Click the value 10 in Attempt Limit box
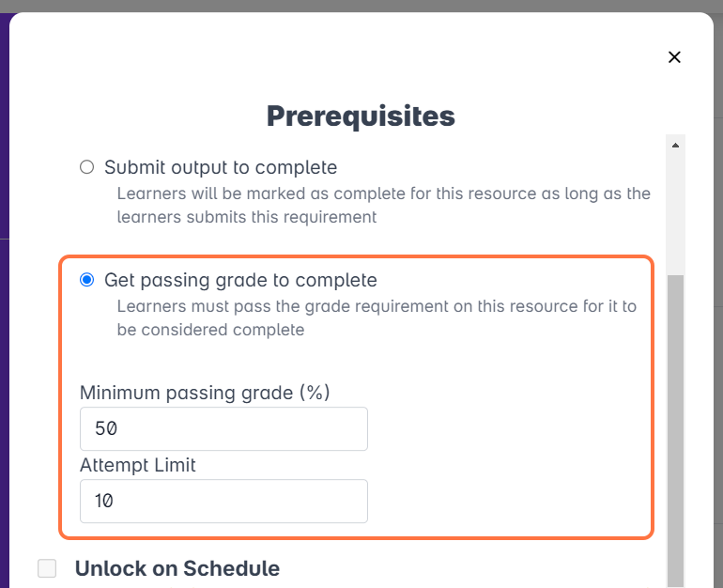 click(x=104, y=502)
